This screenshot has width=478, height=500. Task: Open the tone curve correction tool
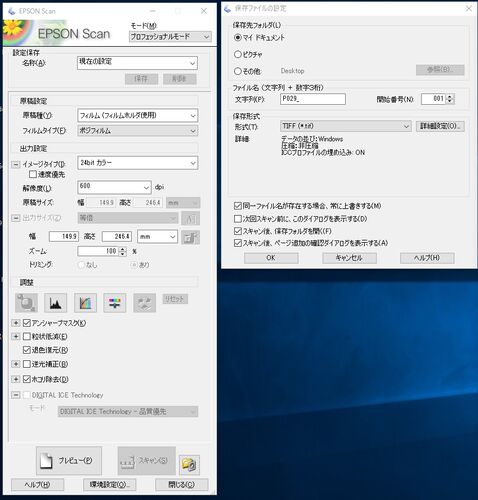click(85, 303)
